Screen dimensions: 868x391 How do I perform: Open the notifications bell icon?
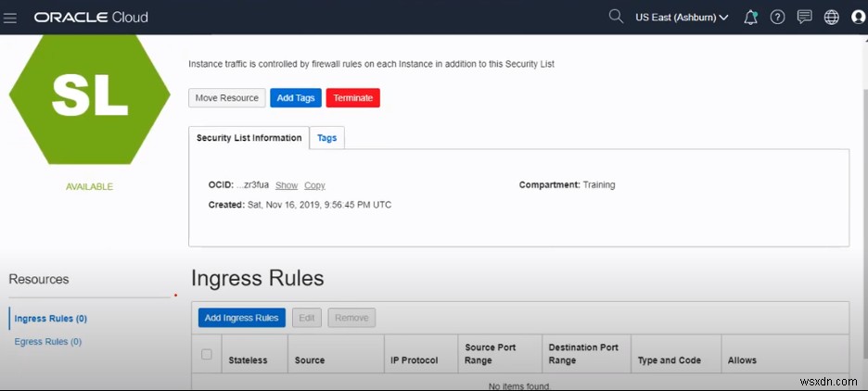[750, 18]
